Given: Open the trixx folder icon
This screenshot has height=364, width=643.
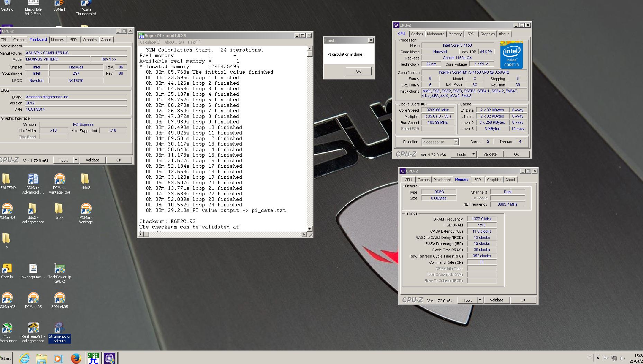Looking at the screenshot, I should pyautogui.click(x=59, y=211).
